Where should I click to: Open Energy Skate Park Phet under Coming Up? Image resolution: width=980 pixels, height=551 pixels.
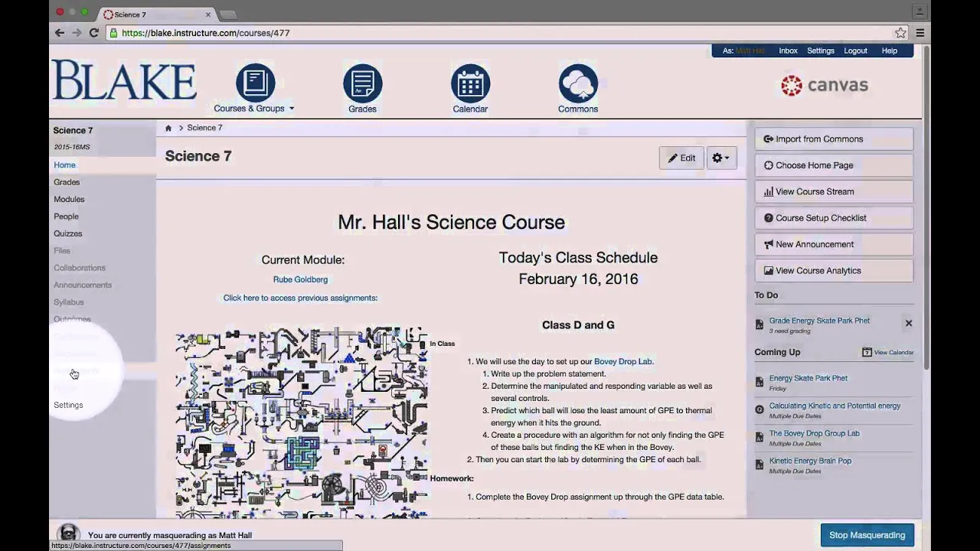point(808,378)
